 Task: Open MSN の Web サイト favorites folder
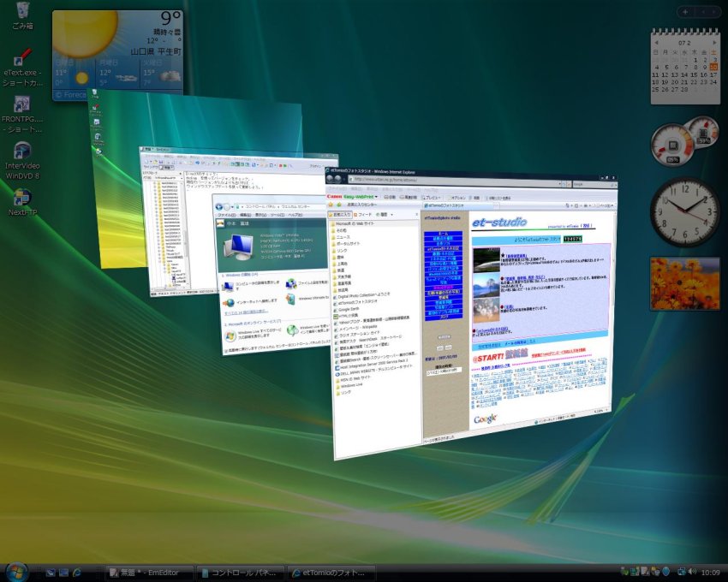tap(352, 378)
